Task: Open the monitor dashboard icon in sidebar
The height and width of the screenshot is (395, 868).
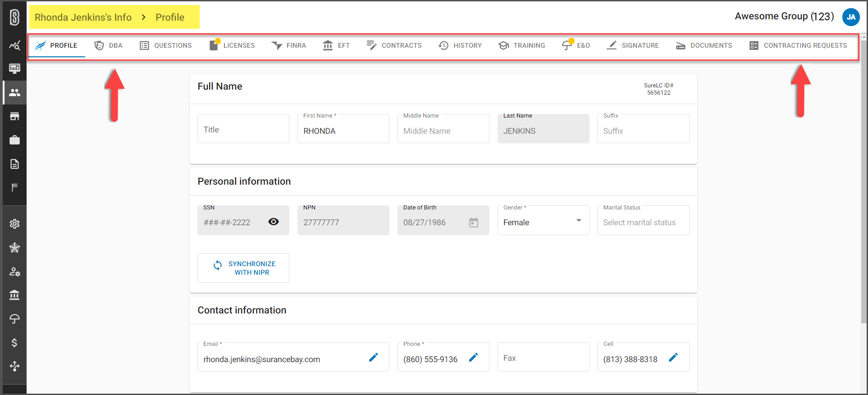Action: [14, 68]
